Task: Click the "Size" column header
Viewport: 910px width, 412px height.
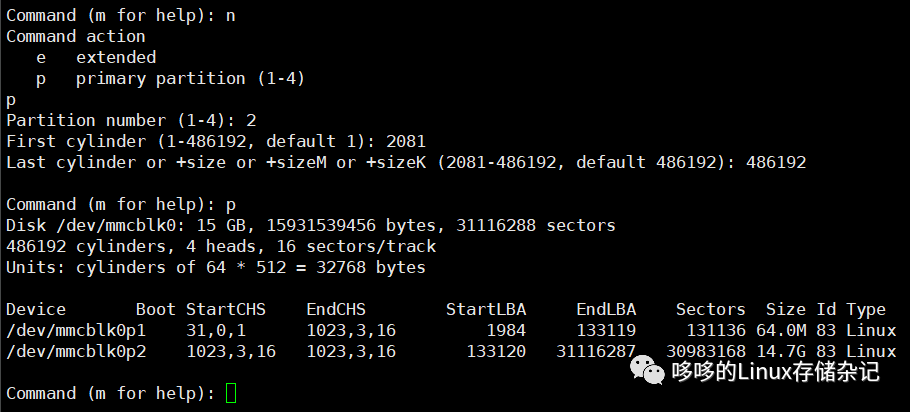Action: point(786,309)
